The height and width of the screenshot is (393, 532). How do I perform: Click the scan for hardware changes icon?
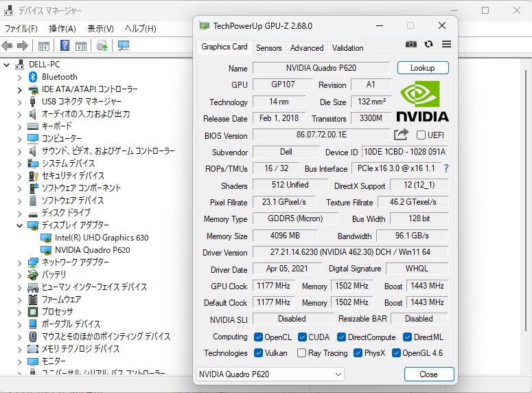point(124,46)
